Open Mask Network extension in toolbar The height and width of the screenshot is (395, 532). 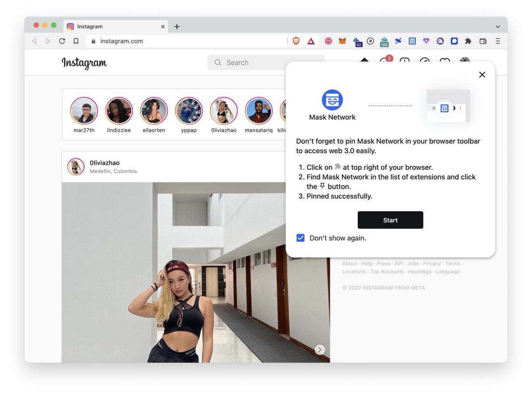coord(412,41)
